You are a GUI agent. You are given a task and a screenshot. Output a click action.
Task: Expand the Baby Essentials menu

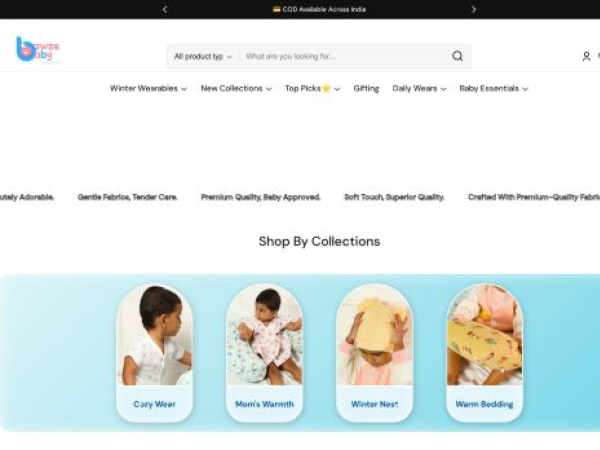pos(494,88)
